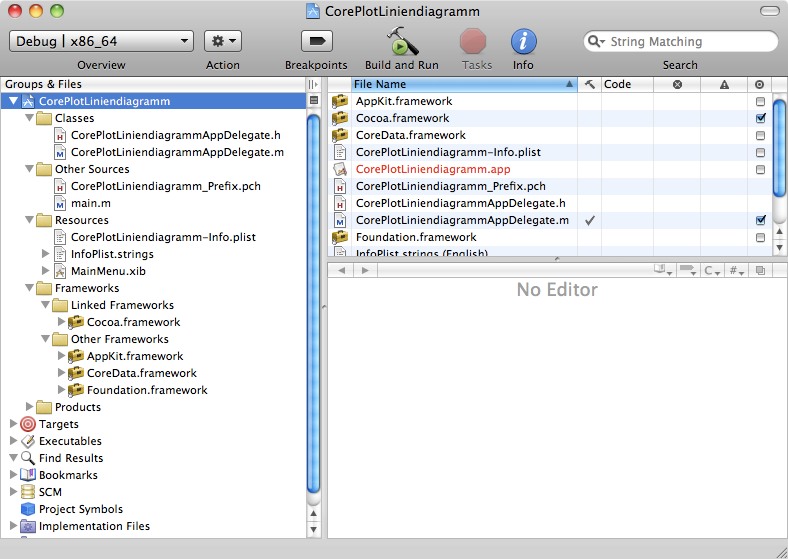
Task: Click the String Matching search field
Action: (x=688, y=42)
